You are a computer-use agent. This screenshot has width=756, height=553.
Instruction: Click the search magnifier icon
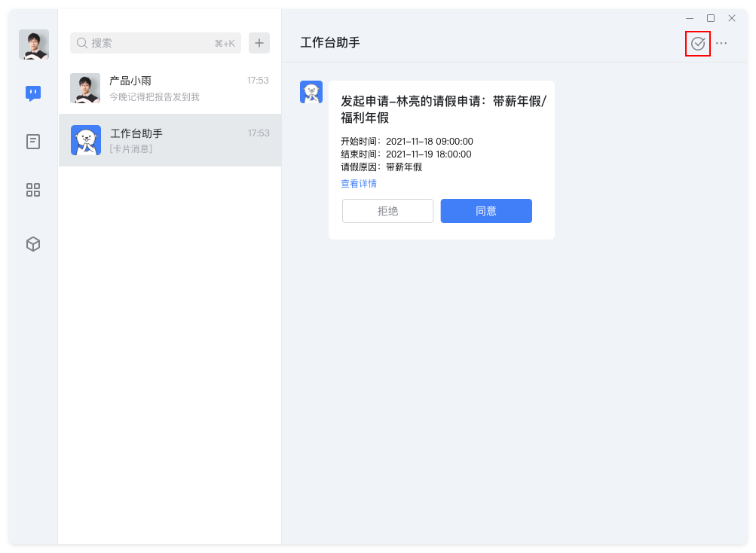(x=82, y=43)
